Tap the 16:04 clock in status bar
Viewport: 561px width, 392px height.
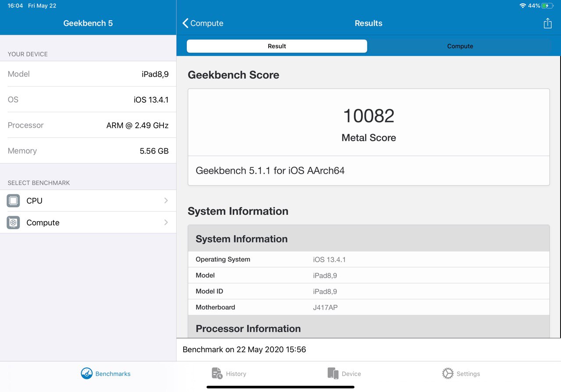(x=15, y=6)
